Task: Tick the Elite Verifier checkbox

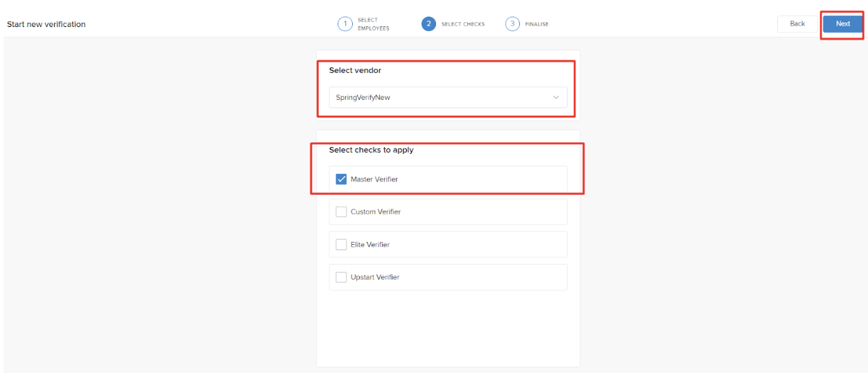Action: pyautogui.click(x=341, y=244)
